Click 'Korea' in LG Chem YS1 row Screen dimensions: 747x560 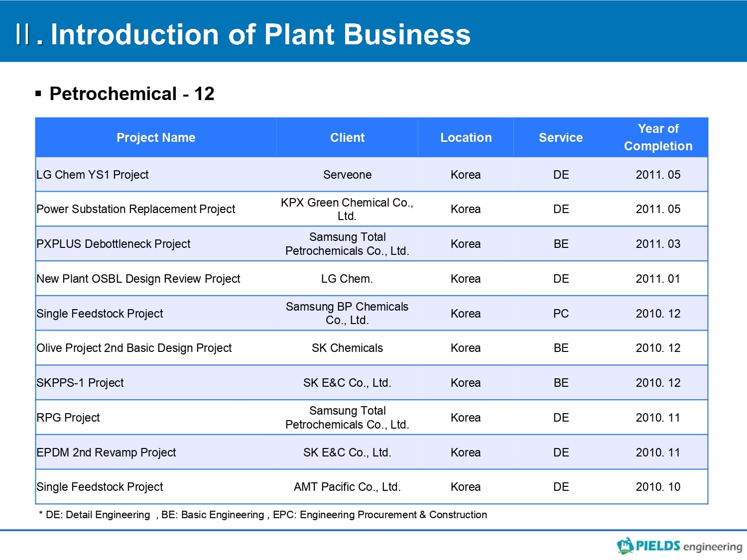tap(466, 175)
